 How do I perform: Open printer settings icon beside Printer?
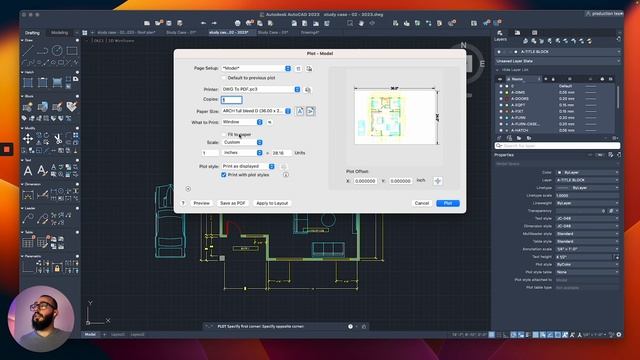click(x=308, y=89)
